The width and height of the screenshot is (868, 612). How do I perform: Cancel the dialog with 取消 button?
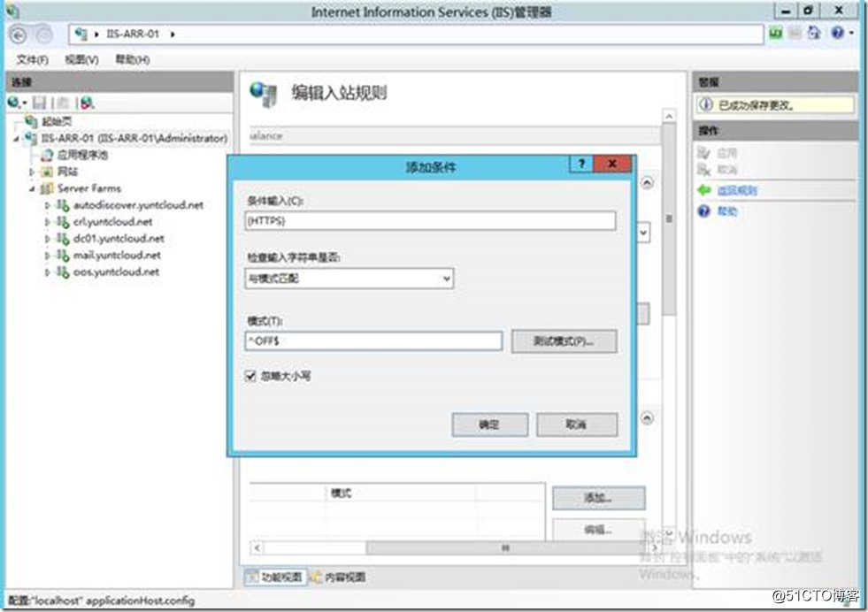[576, 425]
